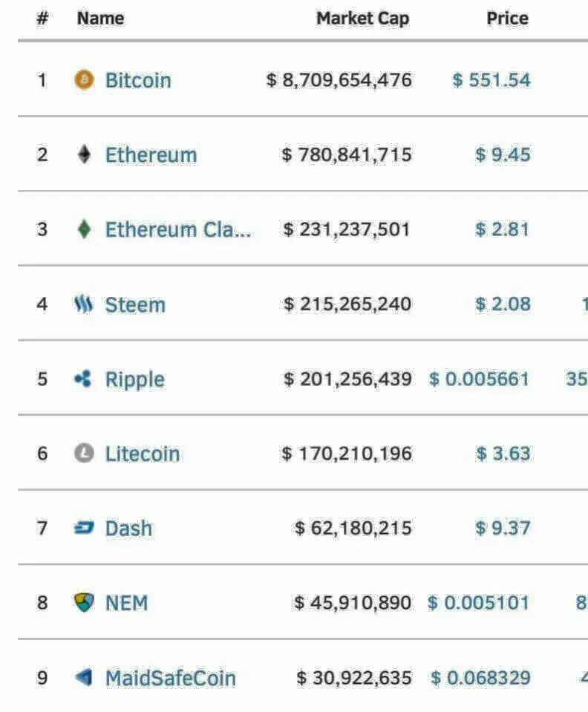
Task: Click the Ripple logo icon
Action: pos(83,378)
